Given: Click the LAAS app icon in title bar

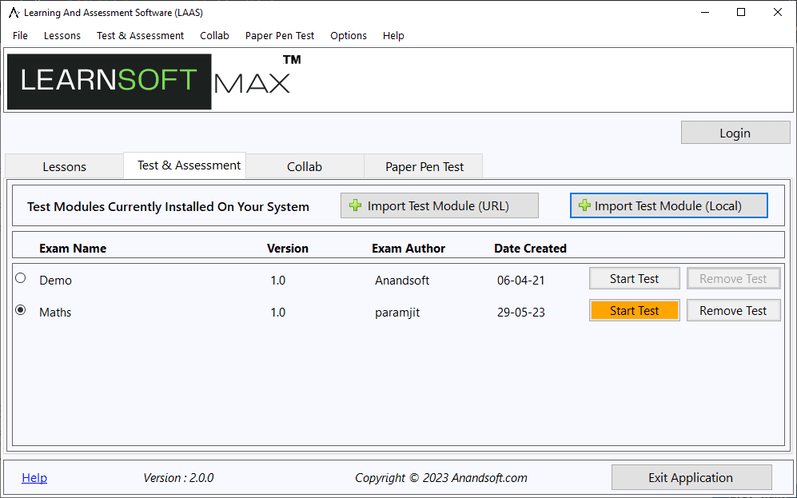Looking at the screenshot, I should (13, 12).
